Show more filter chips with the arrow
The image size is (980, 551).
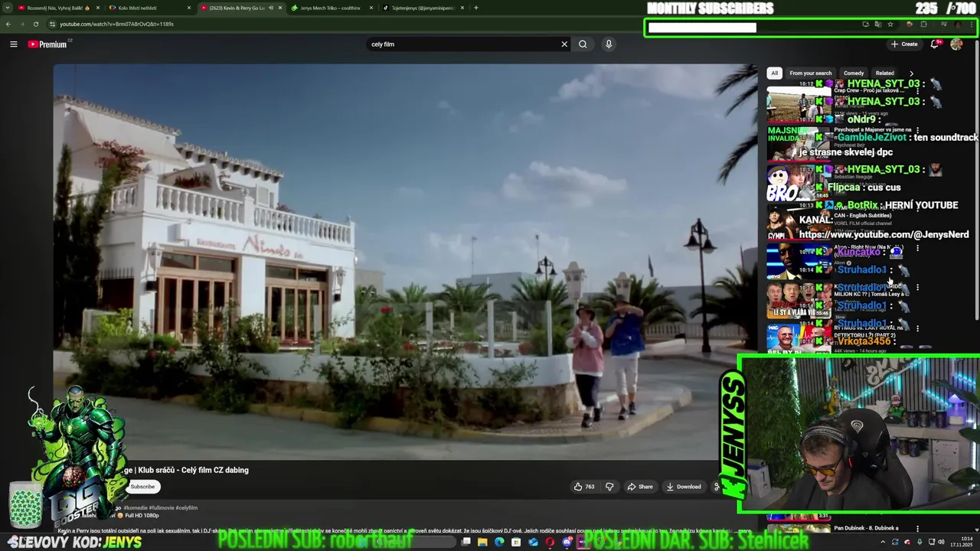coord(911,73)
